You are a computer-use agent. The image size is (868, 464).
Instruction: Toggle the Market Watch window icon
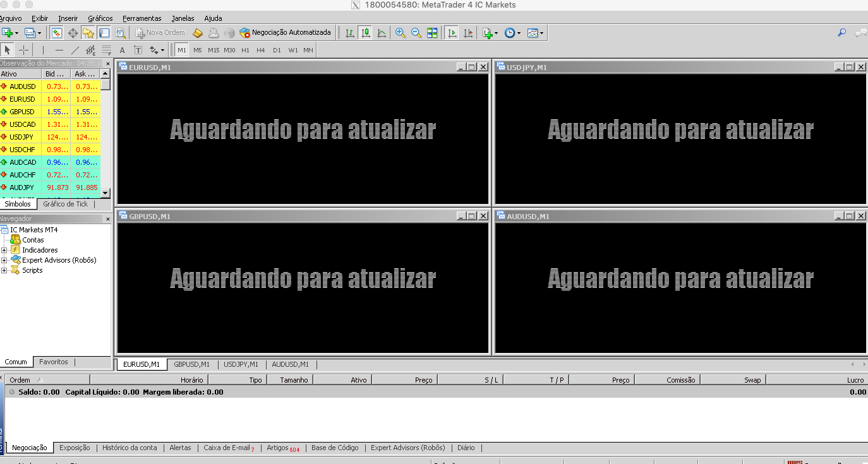[x=57, y=33]
